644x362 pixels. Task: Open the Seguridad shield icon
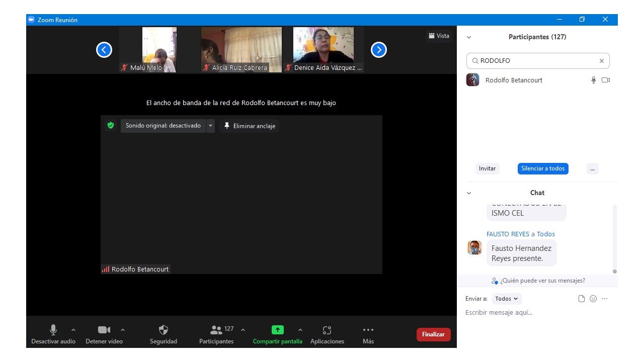[x=164, y=330]
